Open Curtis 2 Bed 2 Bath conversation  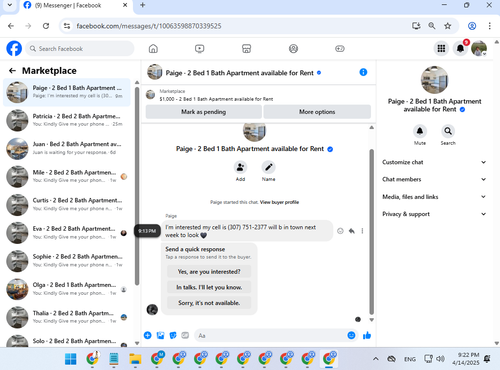[67, 204]
